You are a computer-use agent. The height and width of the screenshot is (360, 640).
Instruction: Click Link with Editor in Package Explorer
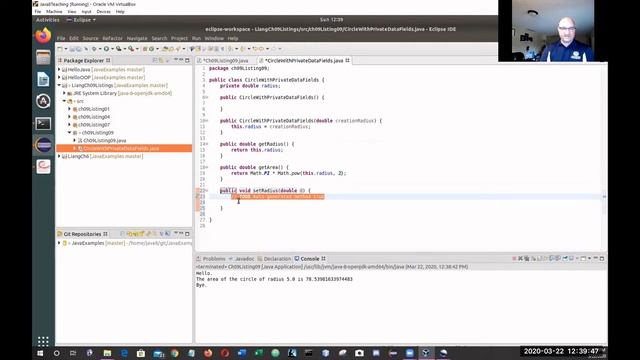pyautogui.click(x=161, y=60)
